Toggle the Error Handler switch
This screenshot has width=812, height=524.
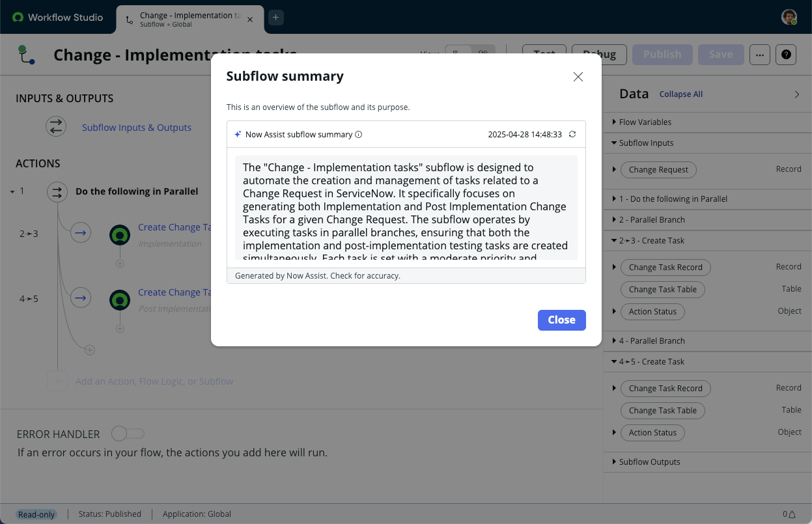coord(128,434)
